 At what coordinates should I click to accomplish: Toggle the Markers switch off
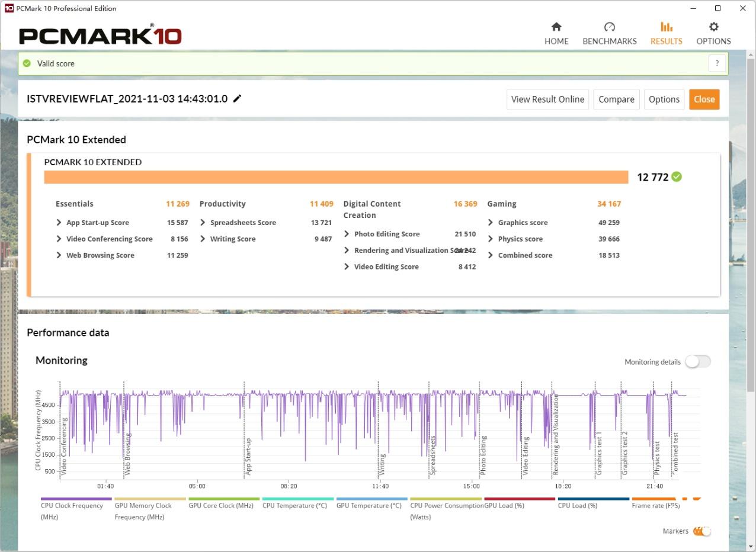point(701,531)
